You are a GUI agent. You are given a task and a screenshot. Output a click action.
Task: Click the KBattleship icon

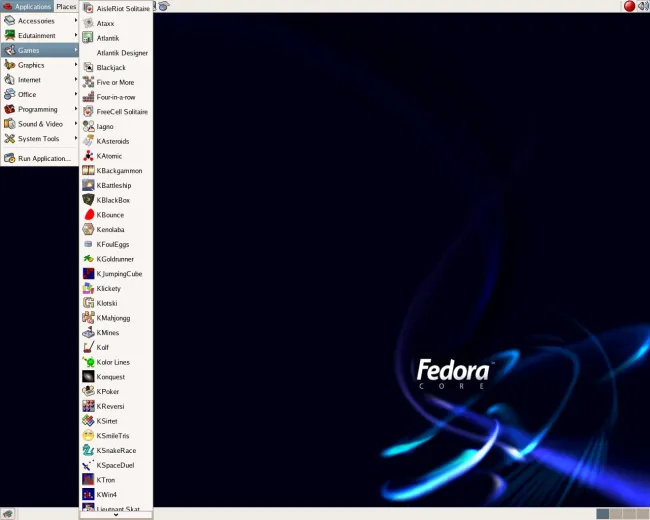pyautogui.click(x=88, y=185)
